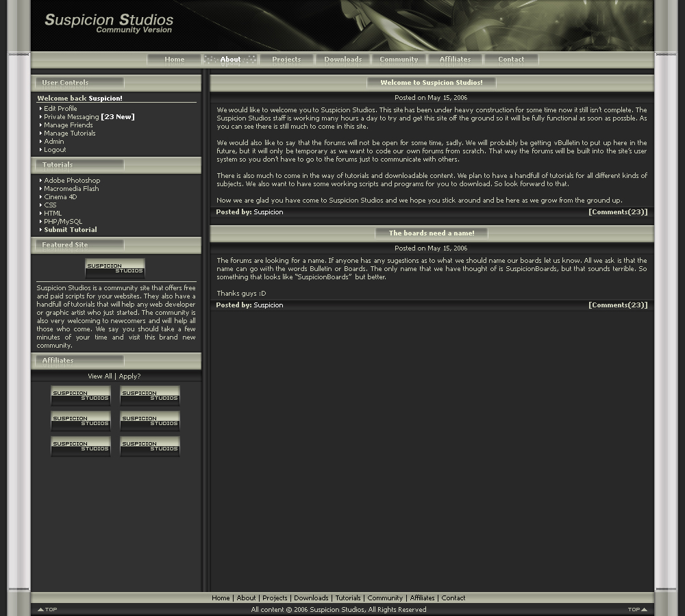Open the Community navigation tab
685x616 pixels.
tap(399, 59)
